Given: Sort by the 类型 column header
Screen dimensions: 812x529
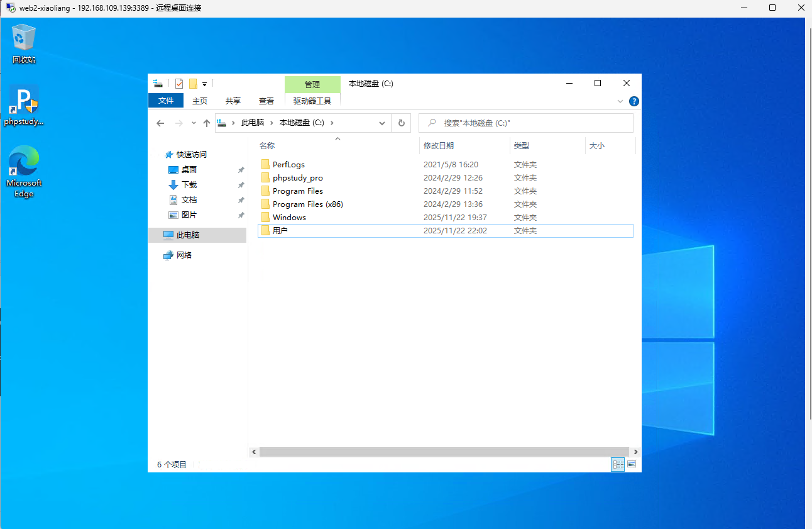Looking at the screenshot, I should pyautogui.click(x=522, y=145).
